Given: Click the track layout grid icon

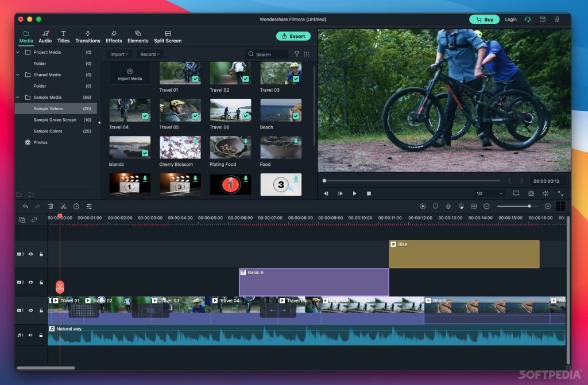Looking at the screenshot, I should tap(560, 206).
